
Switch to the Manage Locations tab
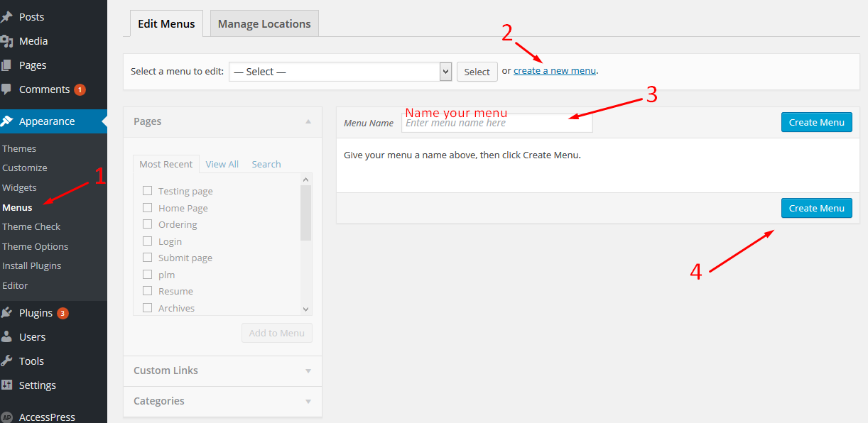[x=264, y=23]
